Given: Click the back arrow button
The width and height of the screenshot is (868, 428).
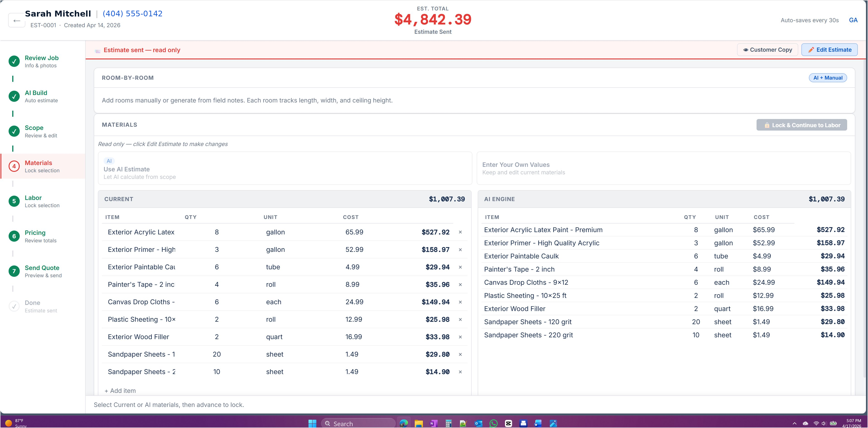Looking at the screenshot, I should click(x=17, y=21).
